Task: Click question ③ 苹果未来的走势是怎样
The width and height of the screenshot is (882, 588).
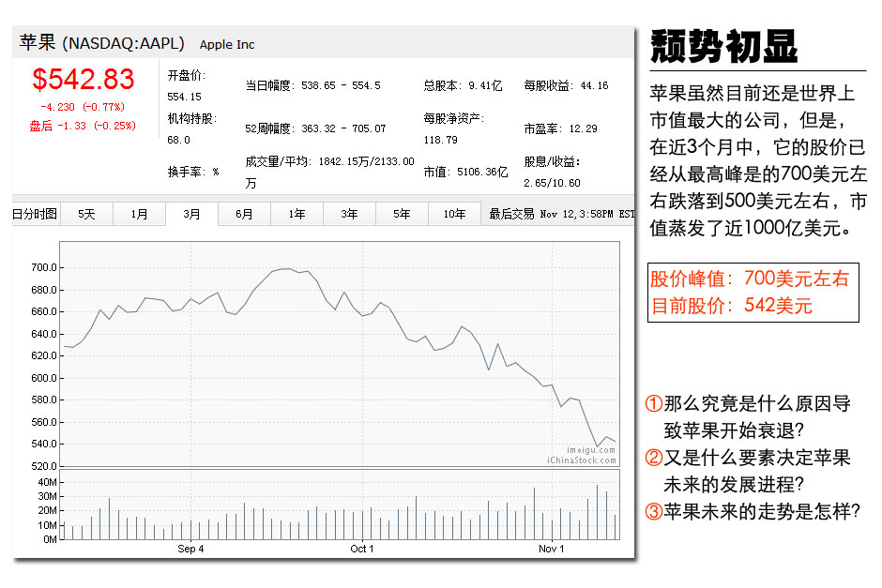Action: (753, 511)
